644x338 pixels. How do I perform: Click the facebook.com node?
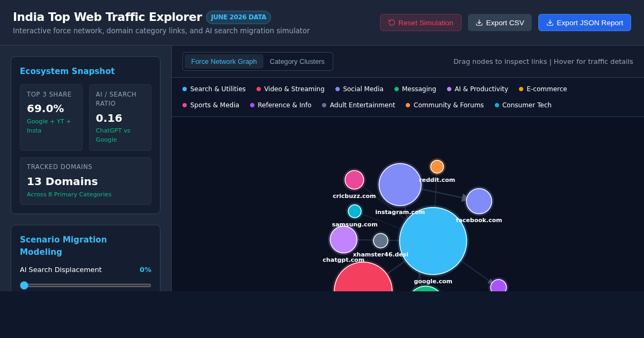[x=479, y=201]
